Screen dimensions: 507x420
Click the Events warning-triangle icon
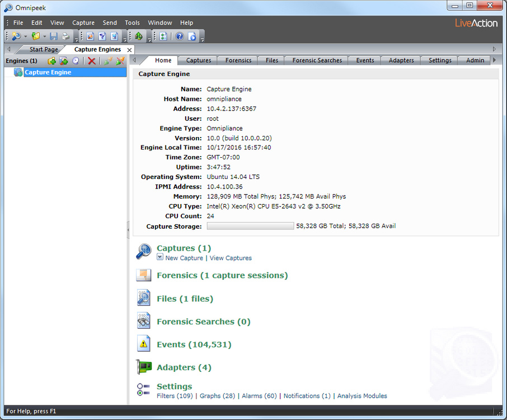tap(144, 343)
